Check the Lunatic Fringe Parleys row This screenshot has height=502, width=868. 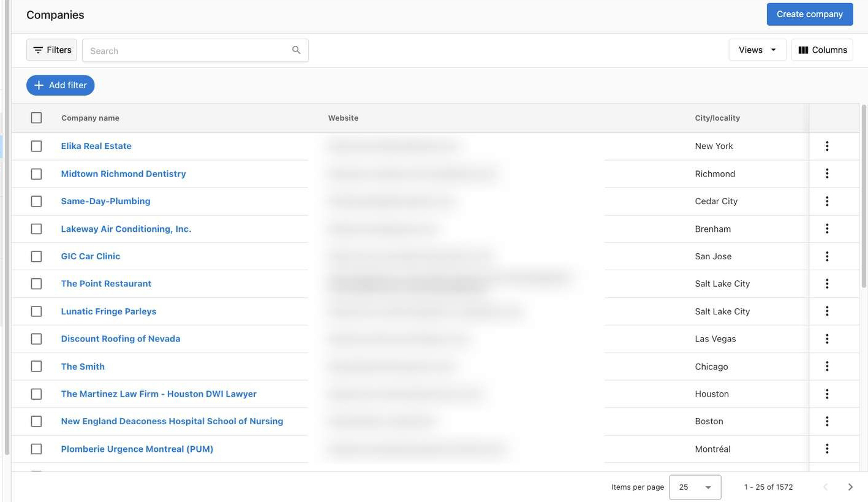(x=36, y=311)
